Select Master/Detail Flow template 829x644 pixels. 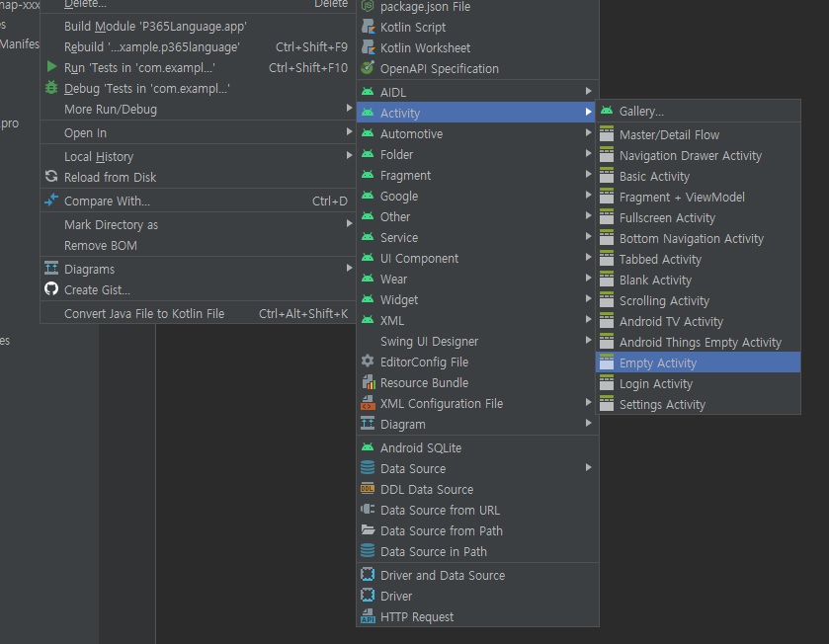(698, 134)
